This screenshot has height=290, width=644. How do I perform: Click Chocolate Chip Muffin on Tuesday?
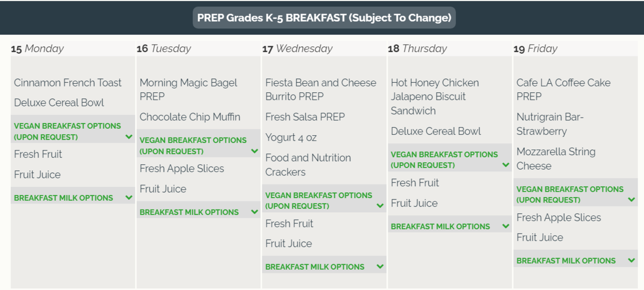point(190,117)
